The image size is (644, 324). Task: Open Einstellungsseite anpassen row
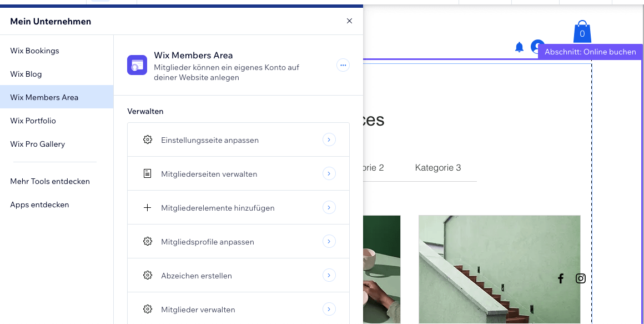[238, 140]
